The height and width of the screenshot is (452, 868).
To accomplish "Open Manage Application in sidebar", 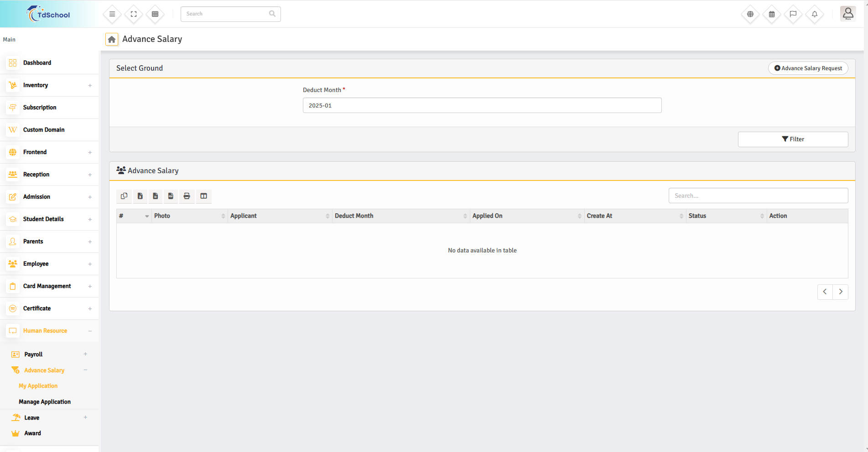I will pyautogui.click(x=45, y=402).
